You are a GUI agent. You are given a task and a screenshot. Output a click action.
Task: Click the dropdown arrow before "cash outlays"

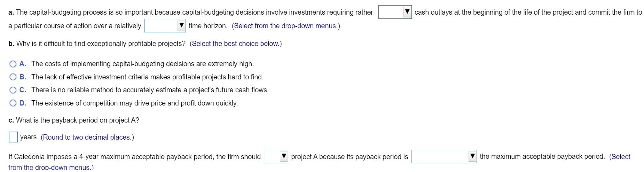(x=407, y=12)
